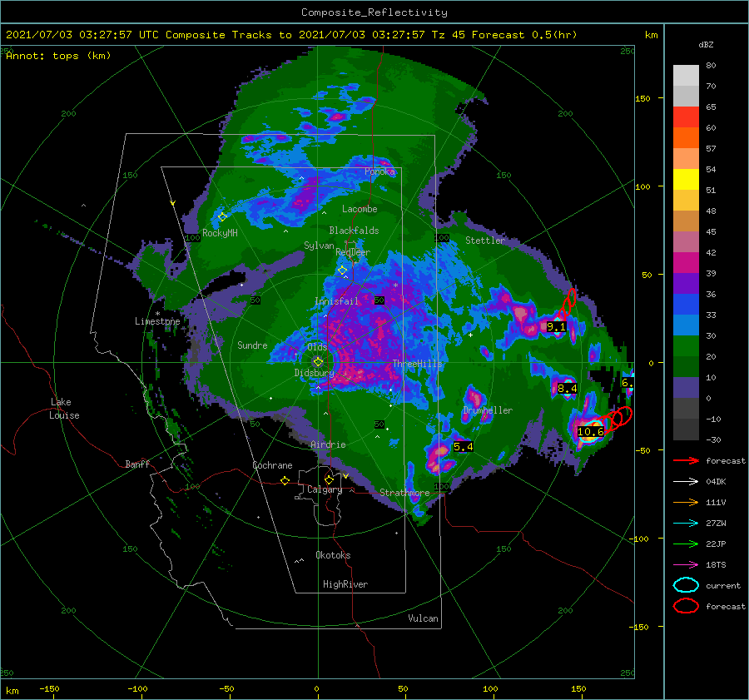This screenshot has width=749, height=700.
Task: Click yellow diamond marker below Cochrane
Action: click(285, 480)
